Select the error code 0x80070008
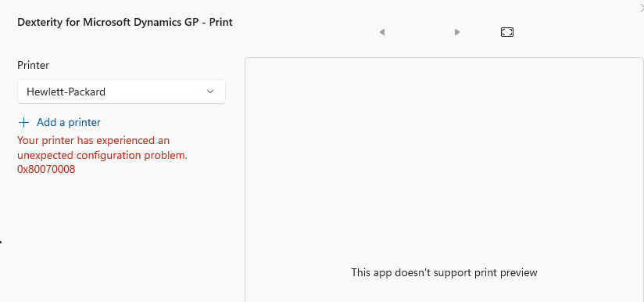 (x=46, y=169)
